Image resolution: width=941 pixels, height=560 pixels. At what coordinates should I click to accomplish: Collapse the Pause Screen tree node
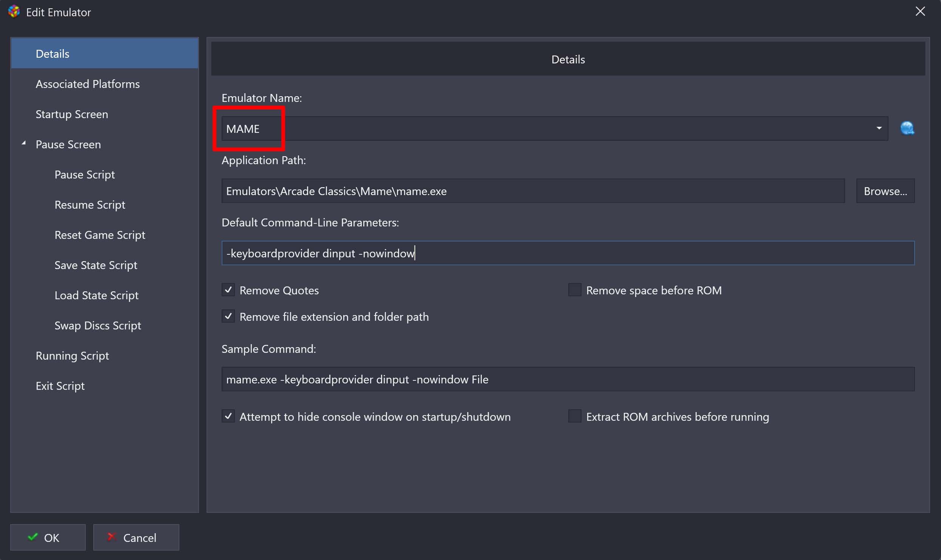24,143
